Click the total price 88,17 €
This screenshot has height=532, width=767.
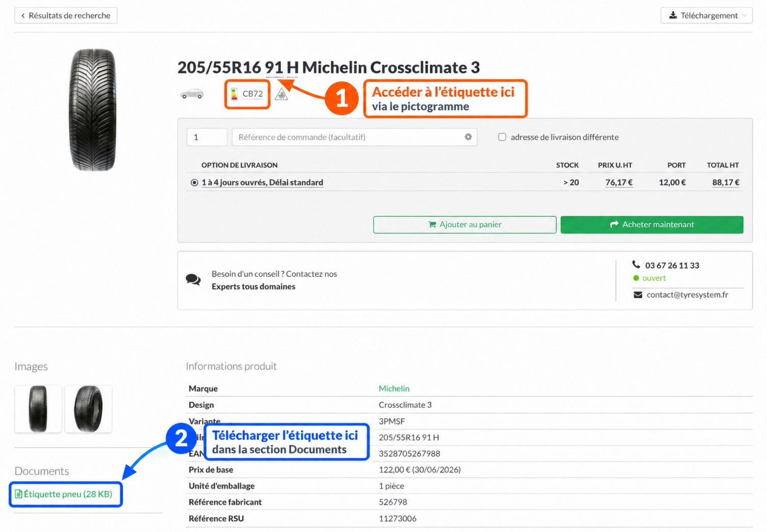point(726,182)
